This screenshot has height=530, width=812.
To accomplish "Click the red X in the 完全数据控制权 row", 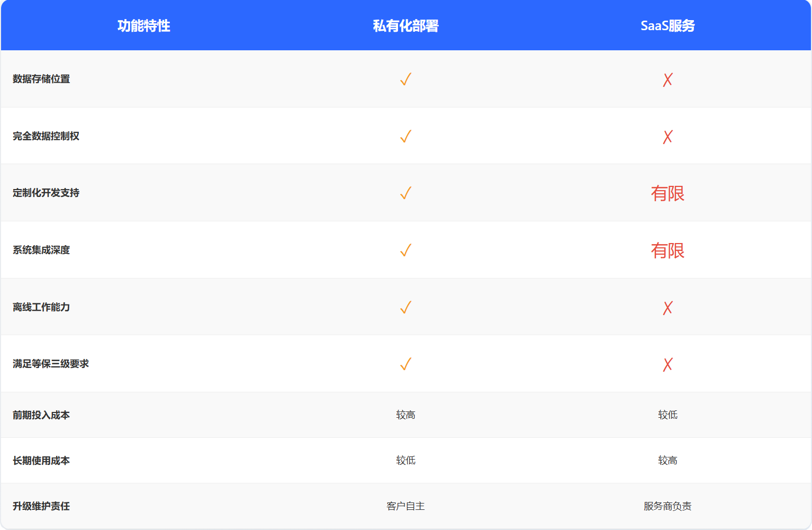I will [667, 137].
